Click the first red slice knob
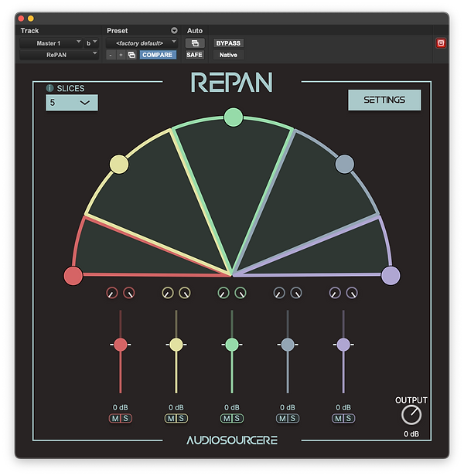Viewport: 464px width, 476px height. pyautogui.click(x=112, y=293)
